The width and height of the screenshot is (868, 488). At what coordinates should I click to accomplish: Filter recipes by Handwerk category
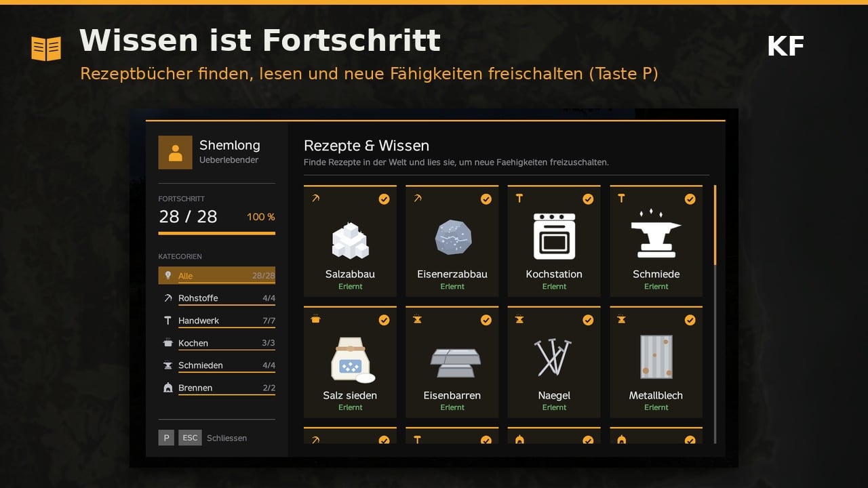coord(217,321)
